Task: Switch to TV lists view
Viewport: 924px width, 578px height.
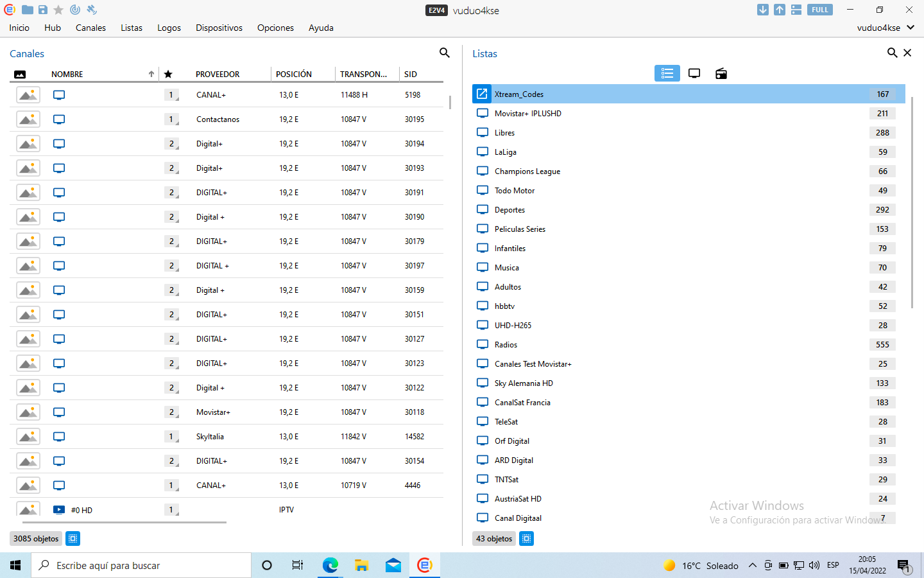Action: (694, 73)
